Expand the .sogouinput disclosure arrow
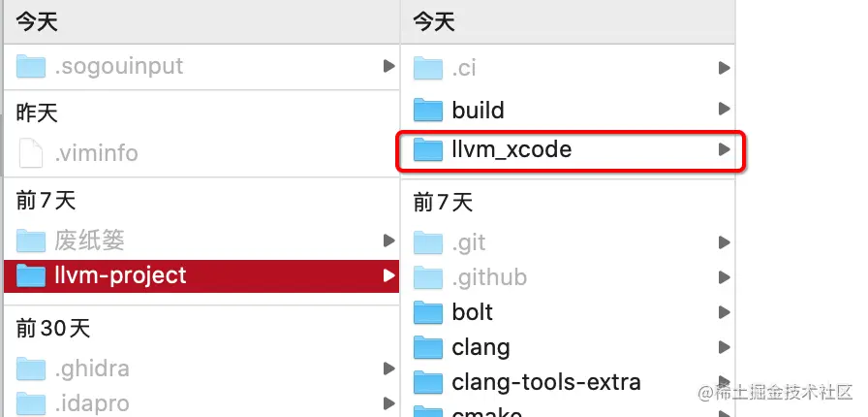The width and height of the screenshot is (868, 417). pos(389,66)
